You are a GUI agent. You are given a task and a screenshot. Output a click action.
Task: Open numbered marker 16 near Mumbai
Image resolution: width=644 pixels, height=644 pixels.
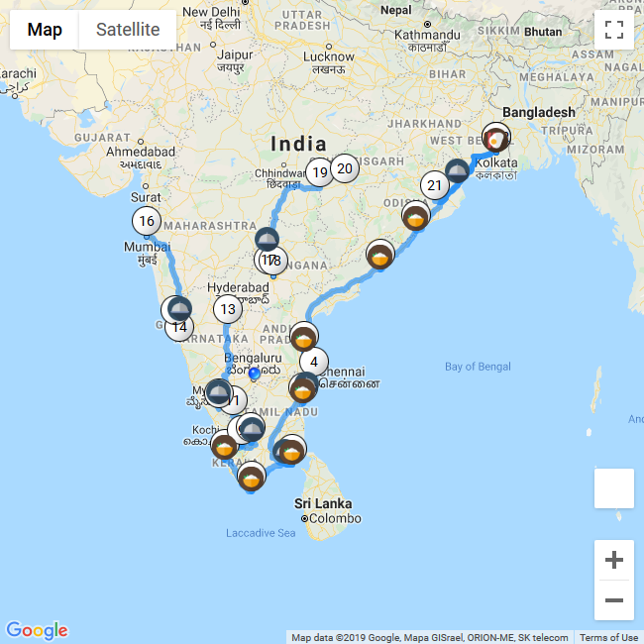[x=147, y=221]
